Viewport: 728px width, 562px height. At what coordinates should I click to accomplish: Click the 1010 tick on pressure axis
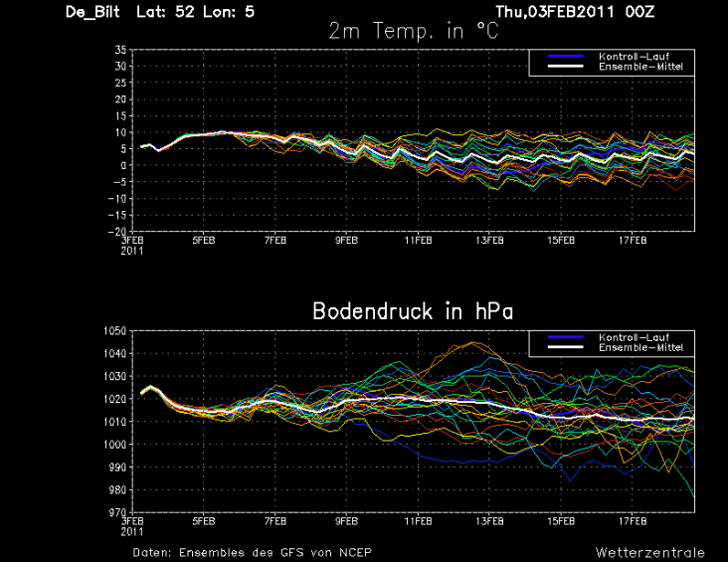[x=114, y=422]
